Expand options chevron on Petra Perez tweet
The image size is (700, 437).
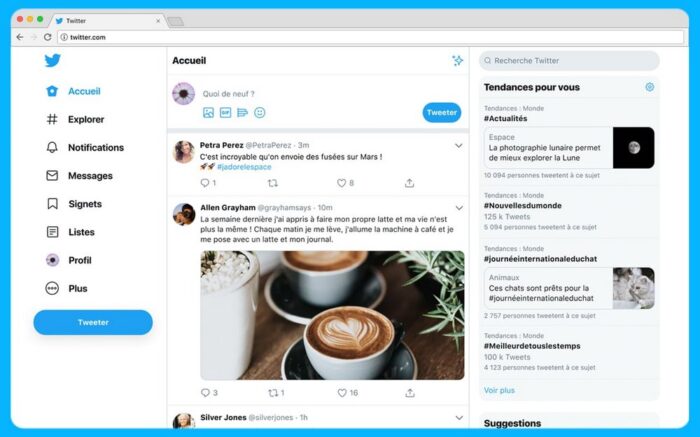tap(458, 146)
